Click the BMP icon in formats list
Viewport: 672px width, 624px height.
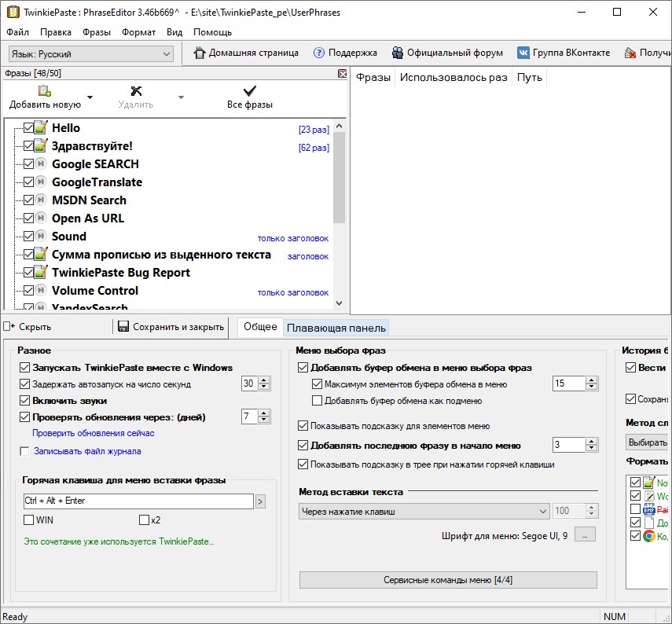click(x=649, y=509)
